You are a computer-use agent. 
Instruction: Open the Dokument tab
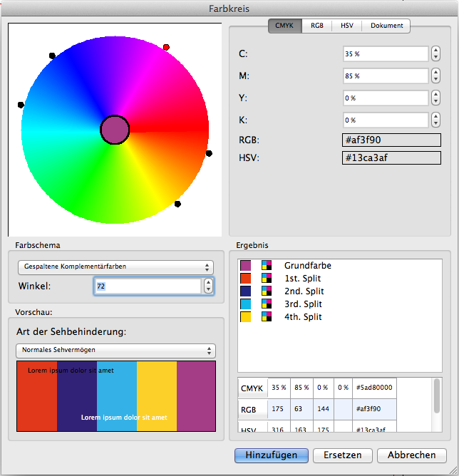click(x=386, y=26)
